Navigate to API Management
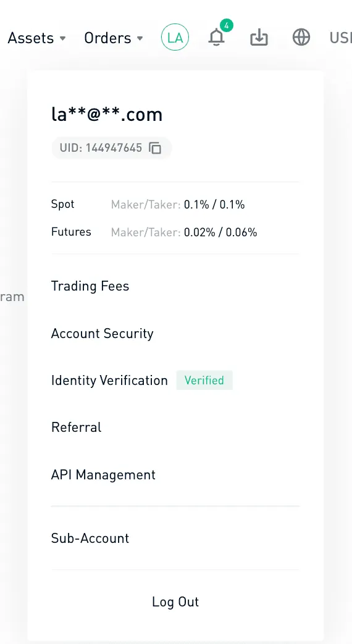This screenshot has height=644, width=352. click(103, 475)
